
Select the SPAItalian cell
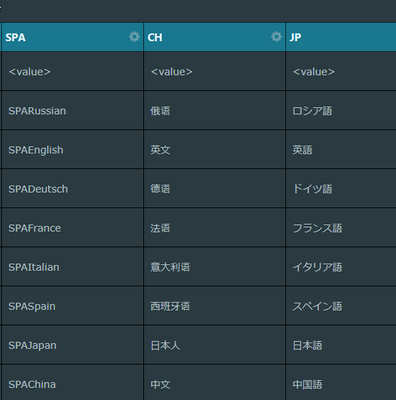click(72, 267)
